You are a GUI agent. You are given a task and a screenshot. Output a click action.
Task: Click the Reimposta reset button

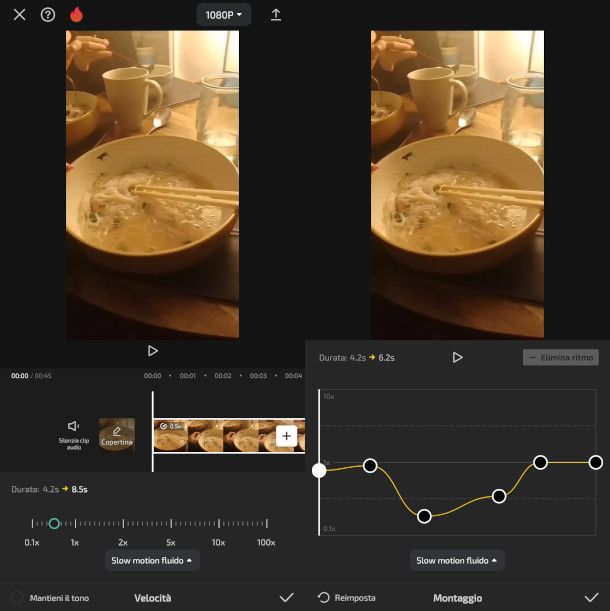pos(347,597)
